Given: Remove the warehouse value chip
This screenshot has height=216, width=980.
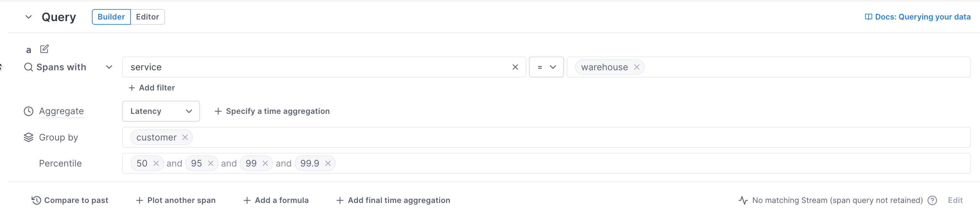Looking at the screenshot, I should click(636, 67).
